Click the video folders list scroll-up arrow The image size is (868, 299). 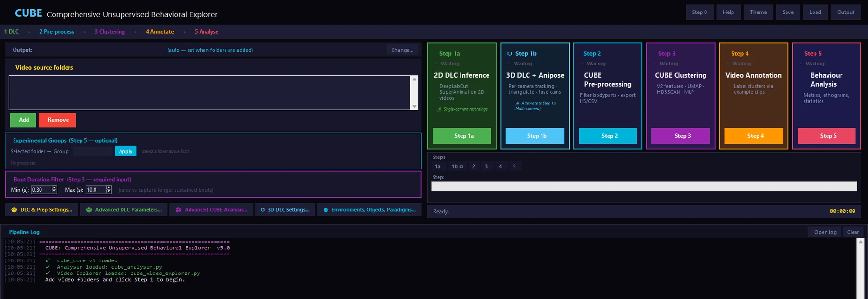pyautogui.click(x=414, y=79)
